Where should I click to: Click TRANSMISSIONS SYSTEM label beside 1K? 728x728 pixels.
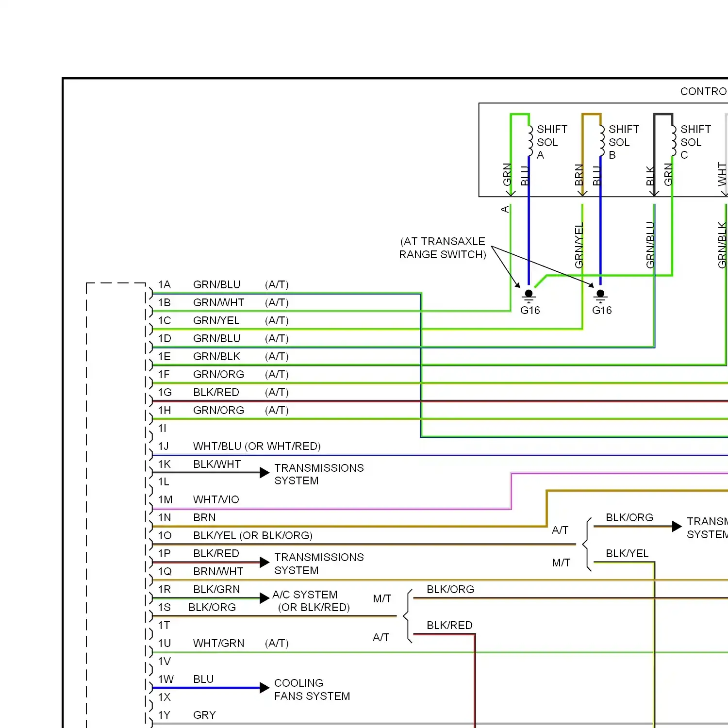(319, 474)
